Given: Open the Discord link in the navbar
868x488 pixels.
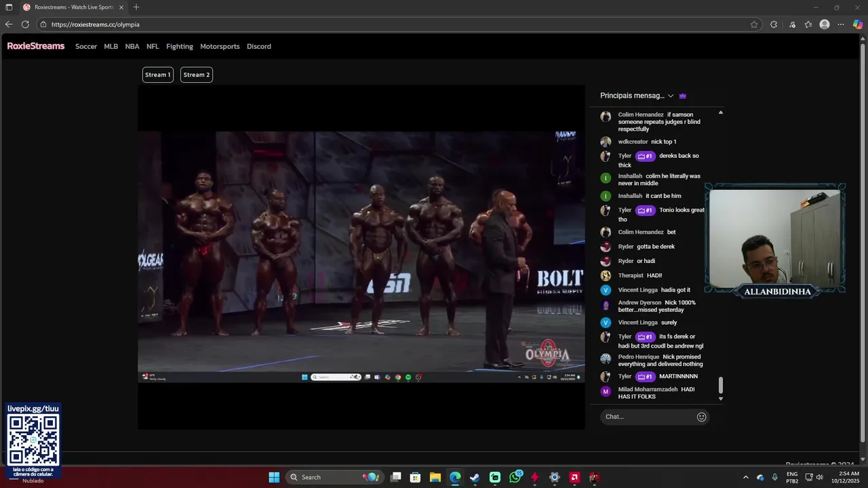Looking at the screenshot, I should (259, 47).
